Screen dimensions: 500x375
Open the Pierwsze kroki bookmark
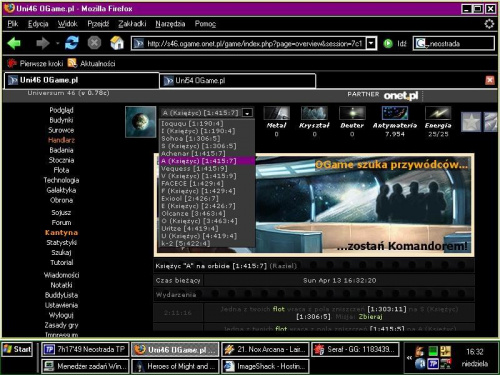click(x=35, y=63)
